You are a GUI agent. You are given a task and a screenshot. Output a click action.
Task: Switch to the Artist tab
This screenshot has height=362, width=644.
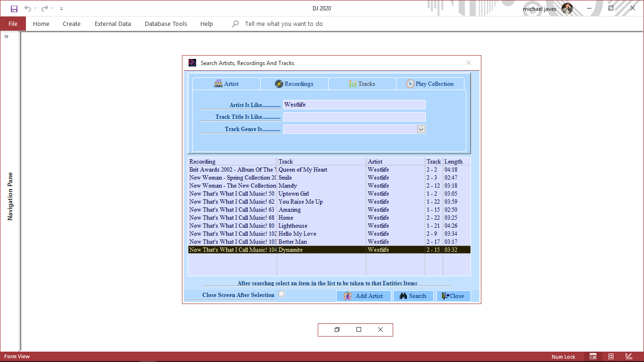226,83
